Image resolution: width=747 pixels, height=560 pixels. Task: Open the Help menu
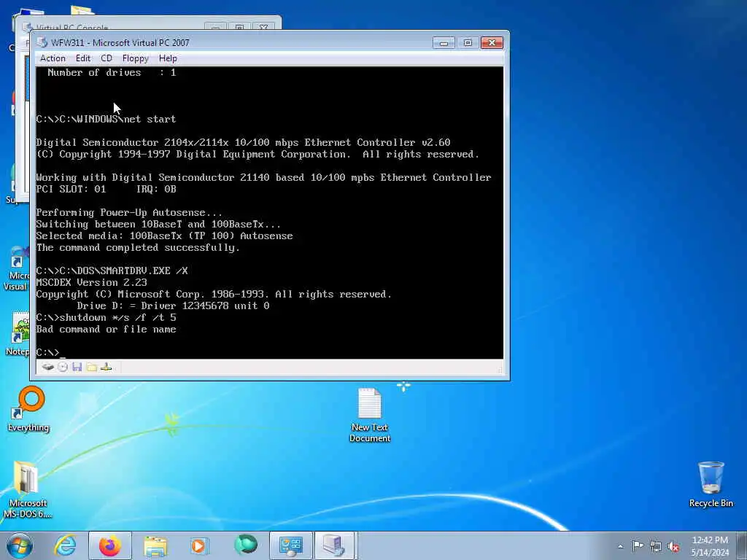[168, 58]
